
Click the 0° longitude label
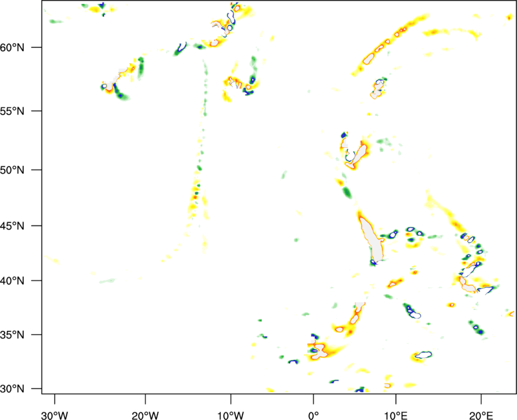(x=313, y=415)
